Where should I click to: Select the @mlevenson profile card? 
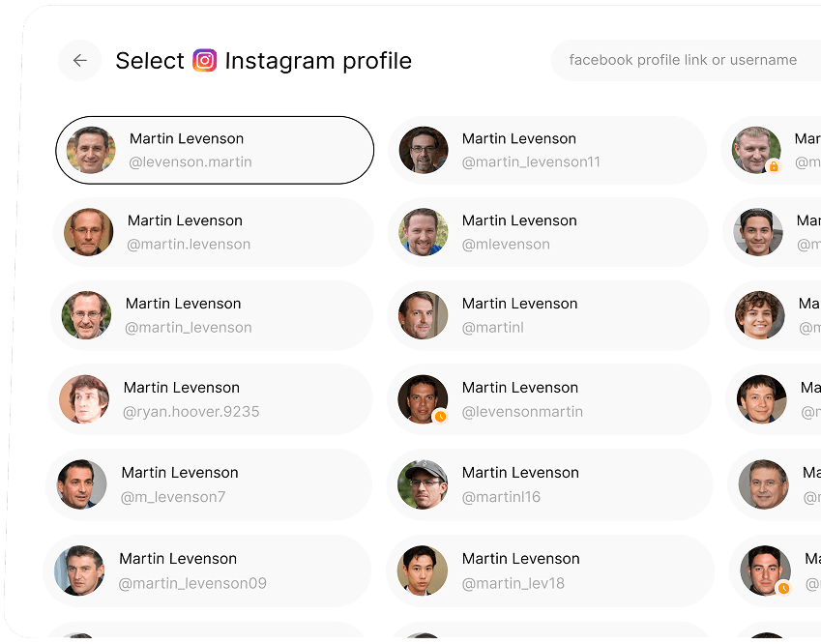click(x=549, y=232)
